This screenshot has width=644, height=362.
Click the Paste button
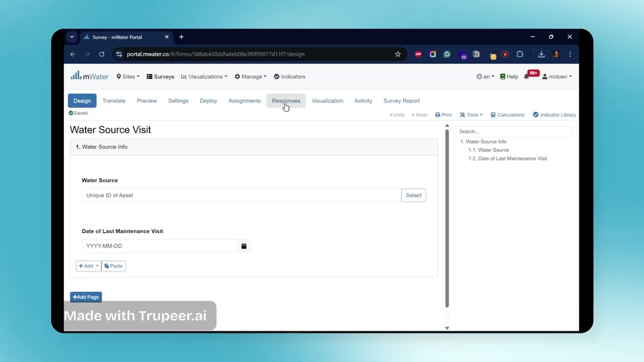(x=114, y=266)
